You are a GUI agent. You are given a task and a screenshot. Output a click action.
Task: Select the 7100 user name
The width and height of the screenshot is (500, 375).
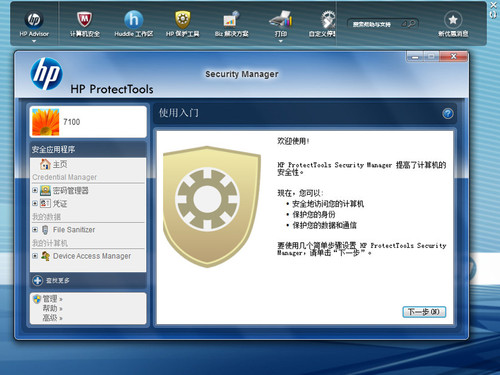click(x=72, y=122)
